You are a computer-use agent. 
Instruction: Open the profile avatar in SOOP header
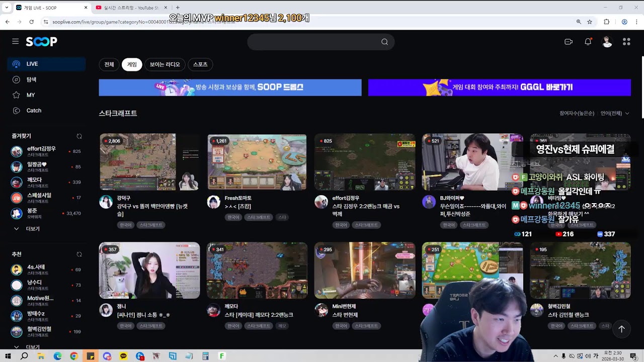click(607, 42)
